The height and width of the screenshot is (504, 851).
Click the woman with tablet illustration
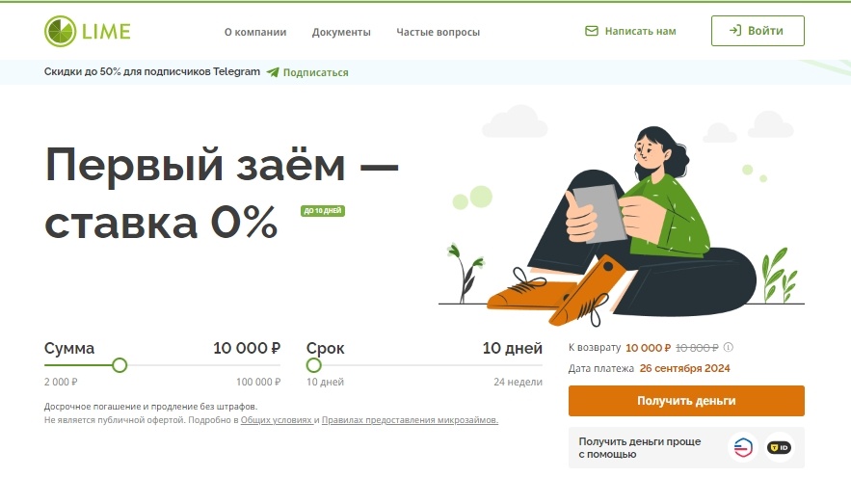622,225
